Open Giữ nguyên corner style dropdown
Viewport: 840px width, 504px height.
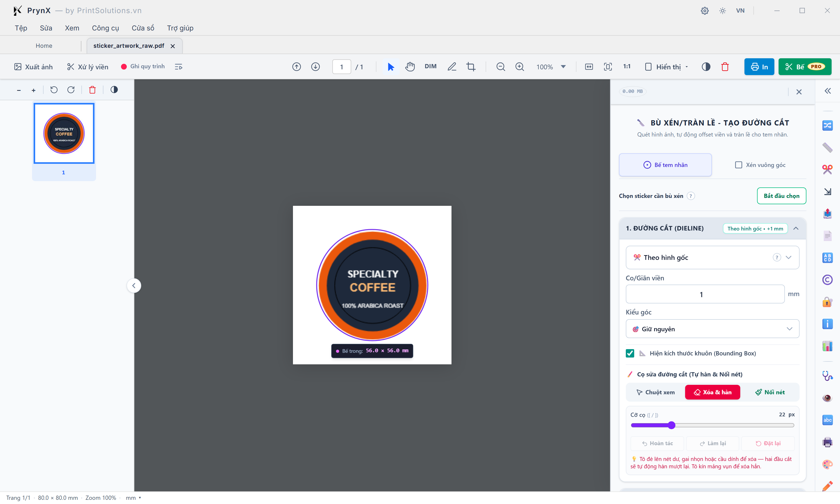click(712, 329)
